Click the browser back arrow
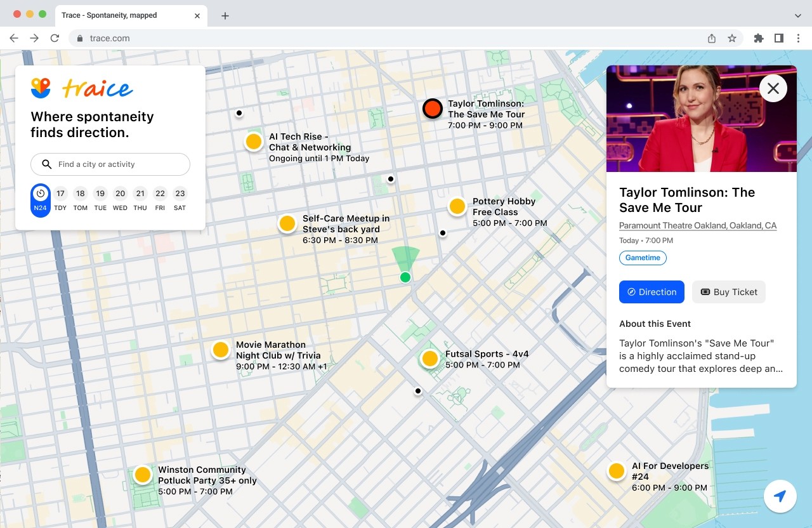The image size is (812, 528). (14, 38)
